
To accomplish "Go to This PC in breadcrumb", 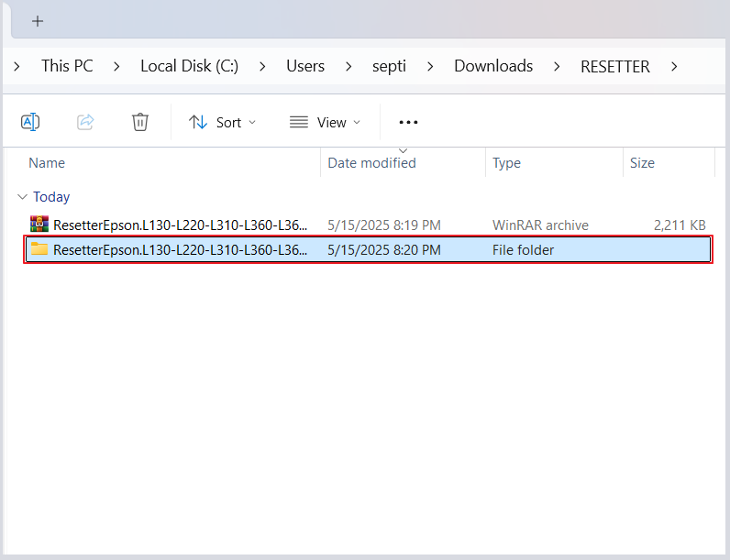I will [x=67, y=66].
